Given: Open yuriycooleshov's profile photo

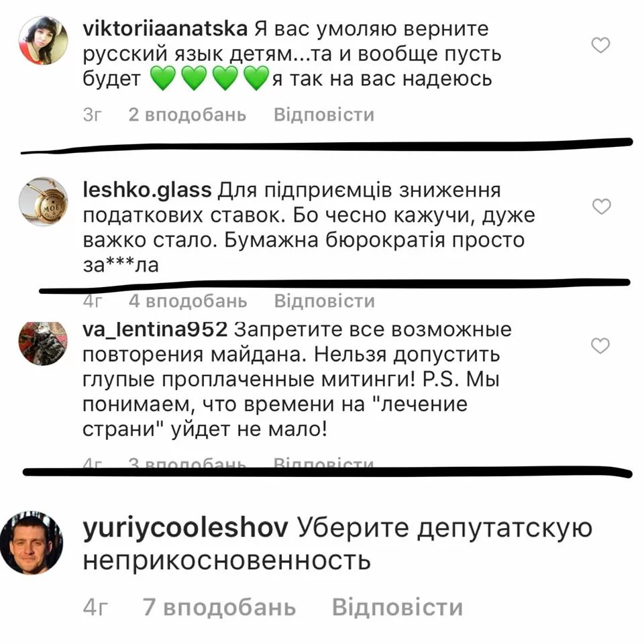Looking at the screenshot, I should coord(32,542).
